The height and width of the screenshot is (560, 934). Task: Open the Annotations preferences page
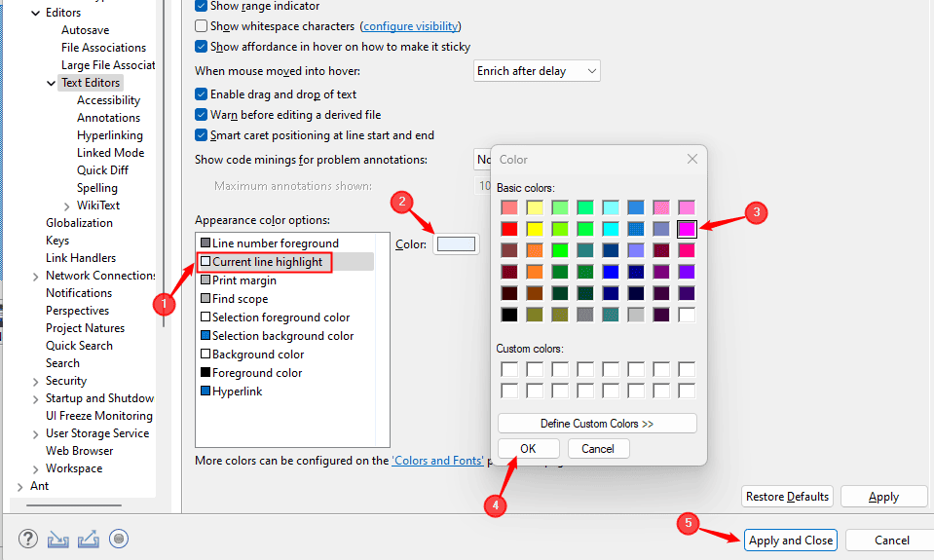point(108,118)
